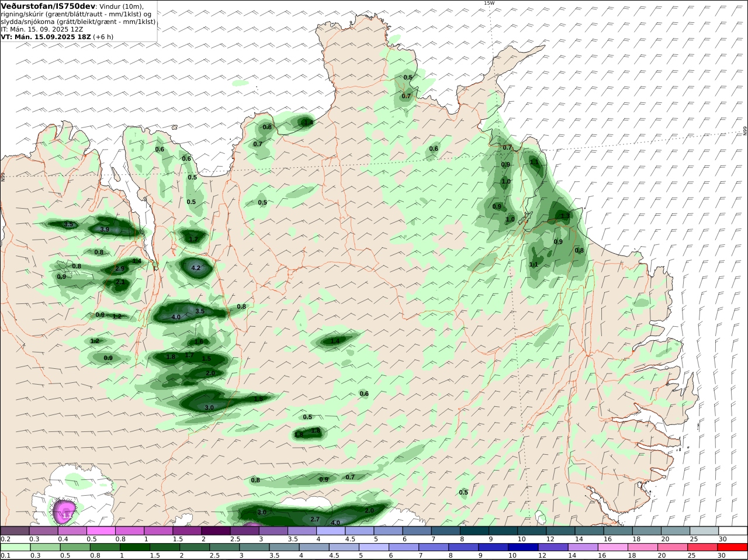Click the '1.6' precipitation value on the map
The width and height of the screenshot is (748, 560).
(199, 341)
